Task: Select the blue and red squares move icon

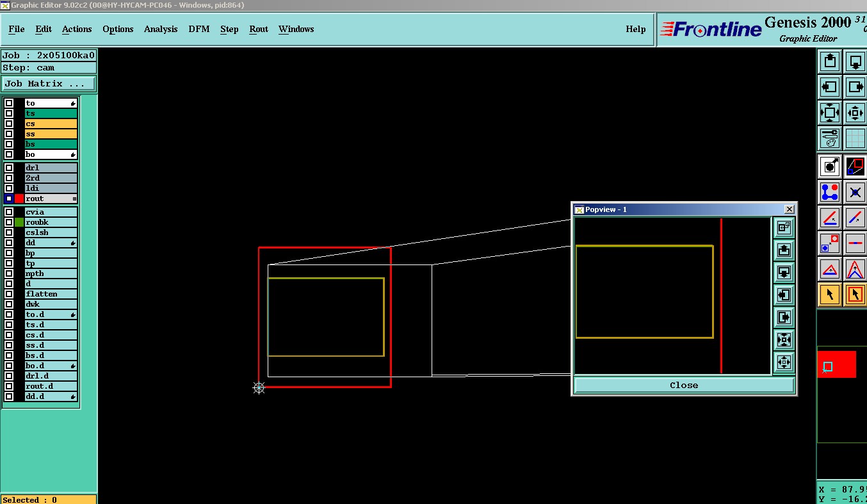Action: coord(830,243)
